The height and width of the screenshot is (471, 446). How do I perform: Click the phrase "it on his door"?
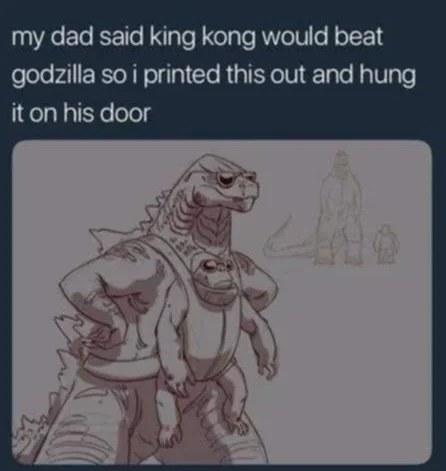tap(80, 113)
